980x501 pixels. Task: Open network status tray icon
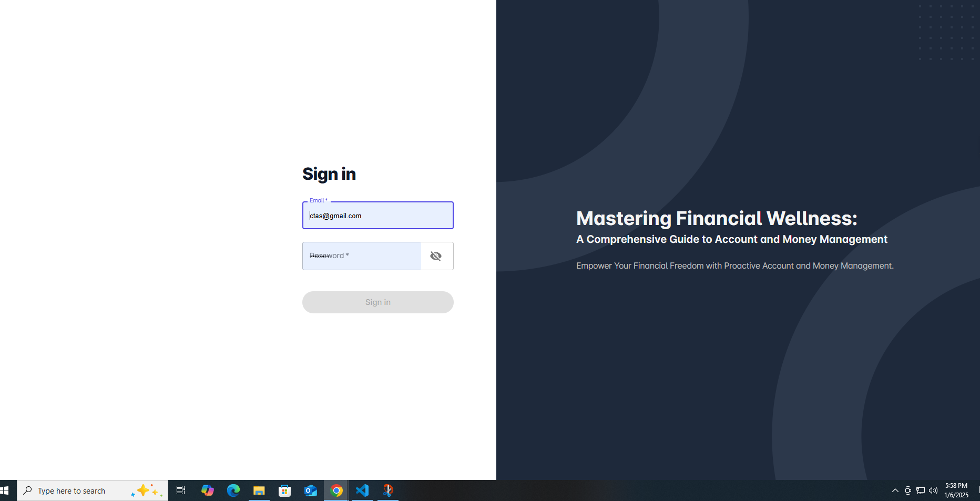tap(921, 490)
